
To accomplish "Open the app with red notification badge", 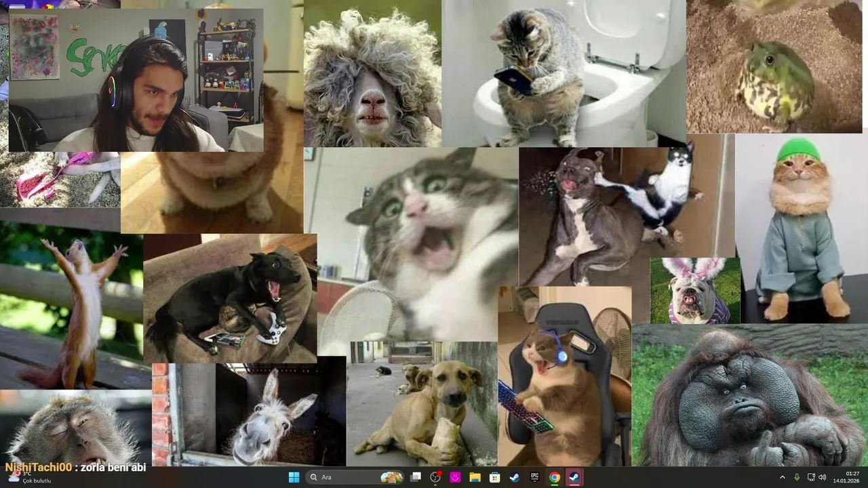I will [435, 477].
